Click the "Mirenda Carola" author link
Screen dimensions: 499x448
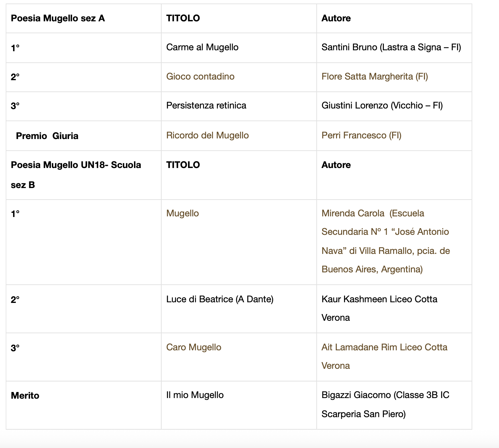(353, 213)
